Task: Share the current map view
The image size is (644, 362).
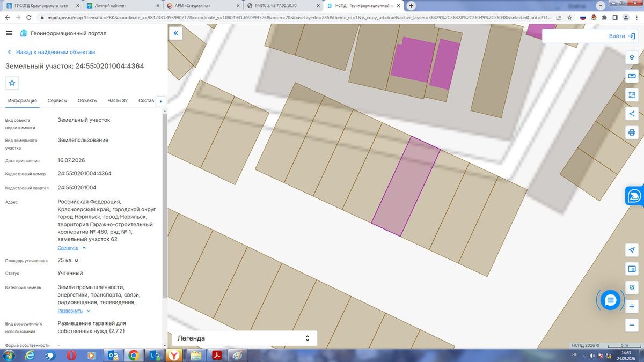Action: [x=632, y=114]
